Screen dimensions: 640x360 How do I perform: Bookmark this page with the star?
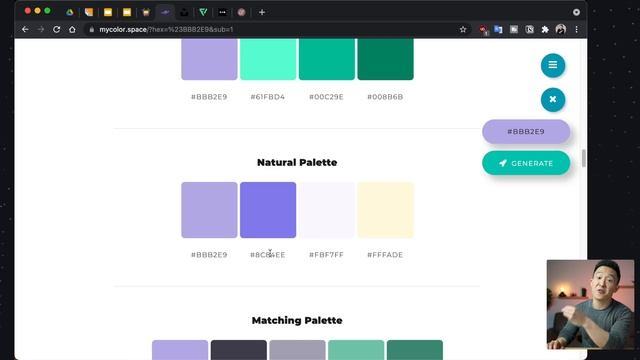coord(463,29)
